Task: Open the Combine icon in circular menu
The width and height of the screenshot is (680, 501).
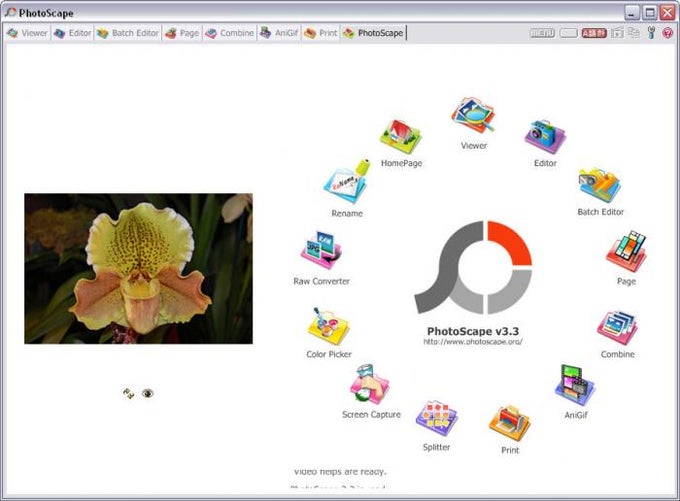Action: [x=618, y=328]
